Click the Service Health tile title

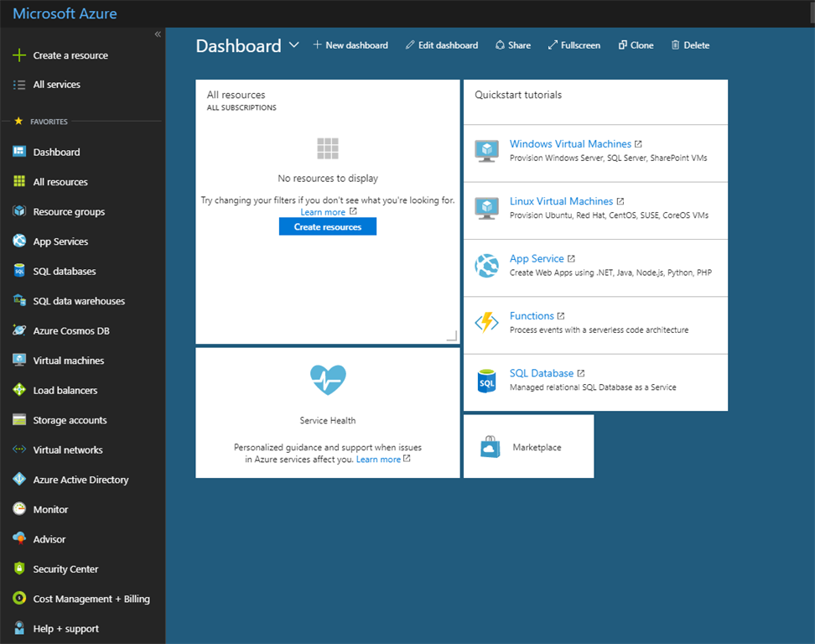tap(328, 420)
